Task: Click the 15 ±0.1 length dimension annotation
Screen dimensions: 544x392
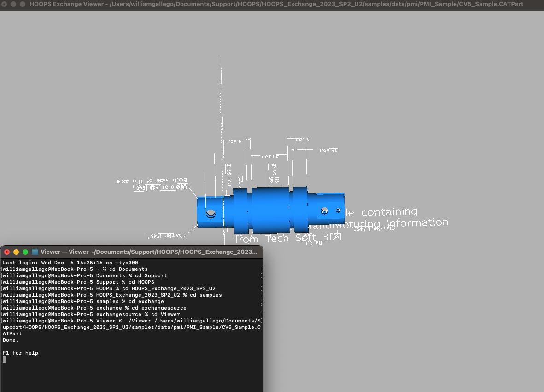Action: [x=329, y=149]
